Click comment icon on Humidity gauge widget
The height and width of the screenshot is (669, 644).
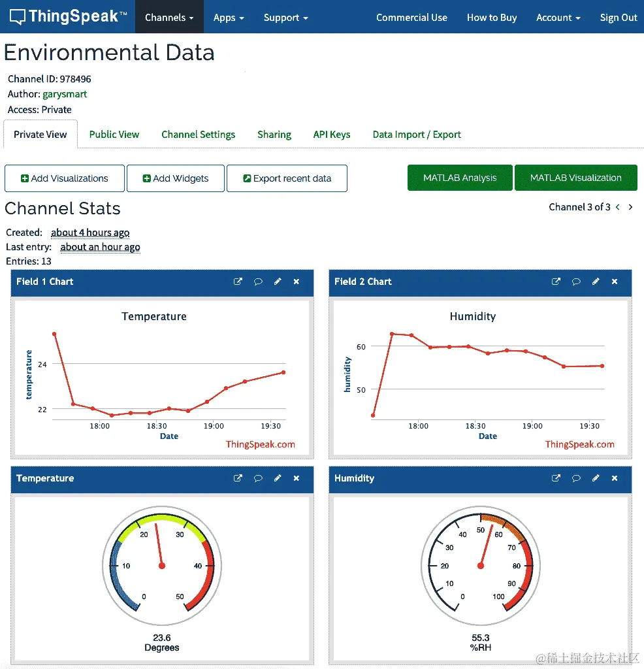[x=576, y=478]
